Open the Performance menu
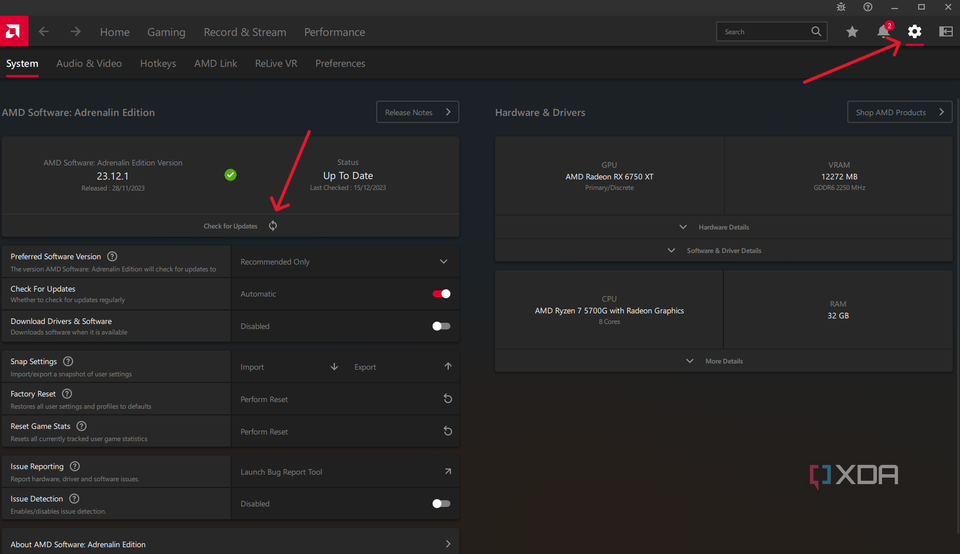The height and width of the screenshot is (554, 960). (x=334, y=32)
